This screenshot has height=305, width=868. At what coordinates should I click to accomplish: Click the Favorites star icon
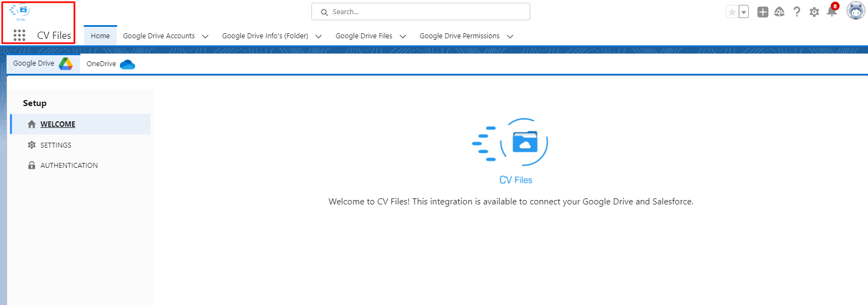732,12
